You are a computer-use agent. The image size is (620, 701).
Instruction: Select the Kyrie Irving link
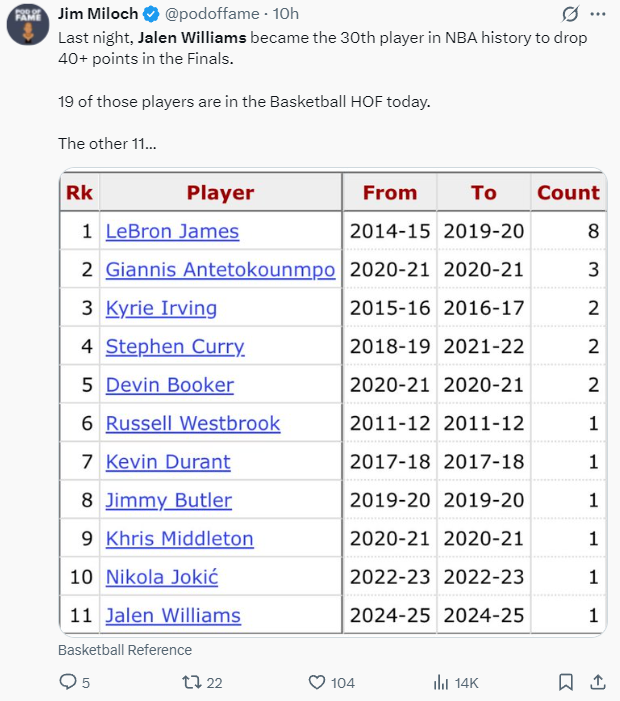tap(161, 308)
